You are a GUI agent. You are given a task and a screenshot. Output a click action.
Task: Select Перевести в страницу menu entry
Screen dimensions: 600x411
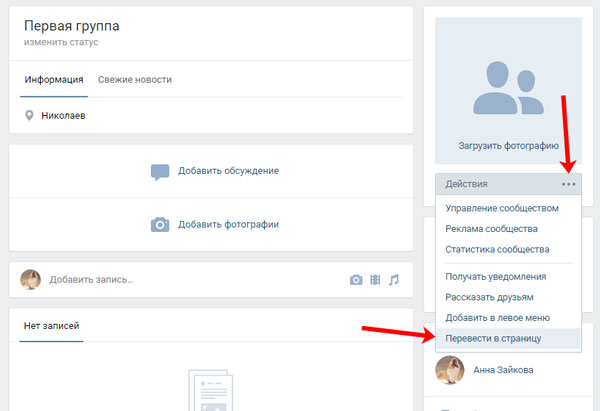pyautogui.click(x=493, y=338)
